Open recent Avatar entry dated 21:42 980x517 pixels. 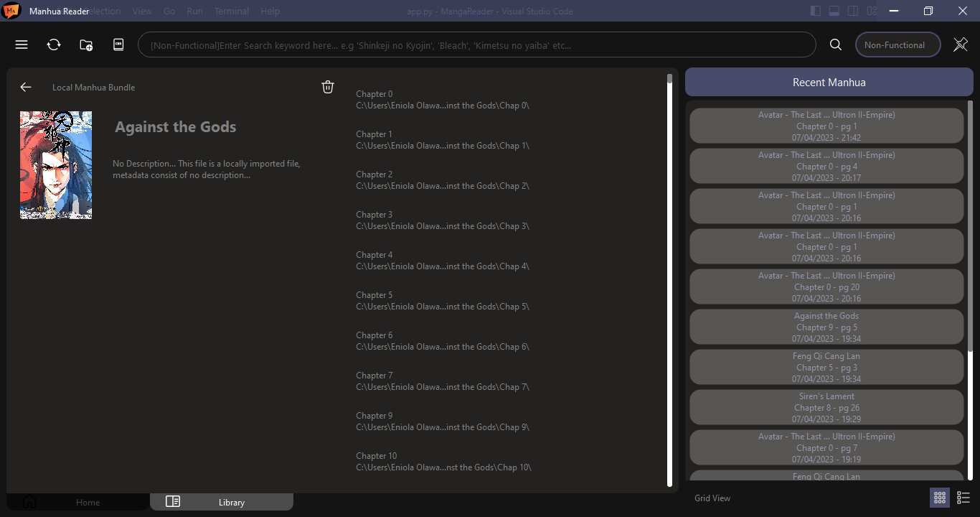coord(826,126)
